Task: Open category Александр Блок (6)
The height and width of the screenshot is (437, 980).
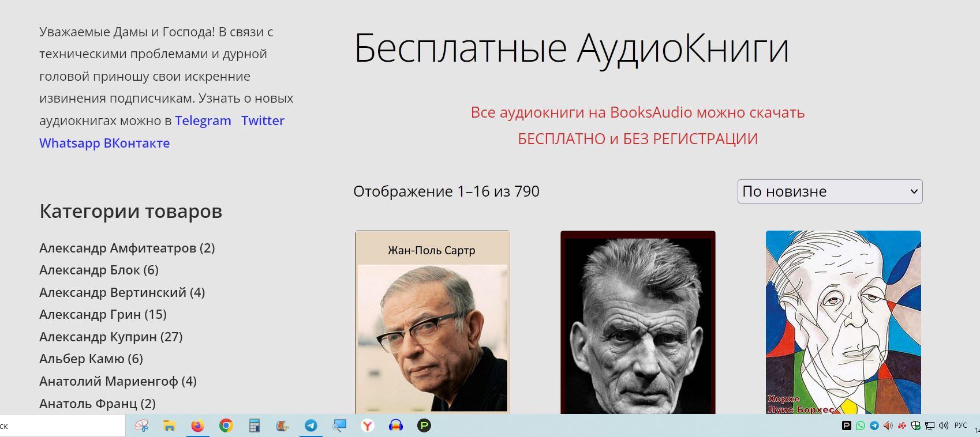Action: tap(99, 270)
